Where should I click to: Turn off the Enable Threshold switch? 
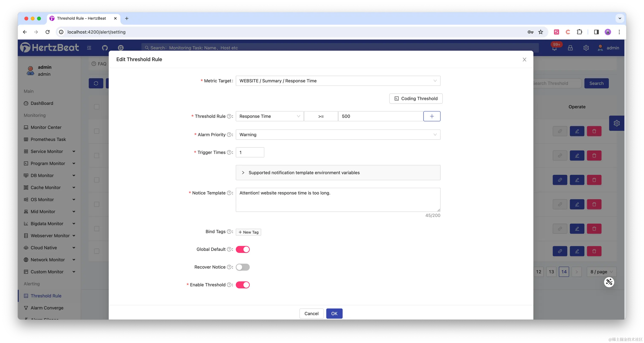click(243, 285)
